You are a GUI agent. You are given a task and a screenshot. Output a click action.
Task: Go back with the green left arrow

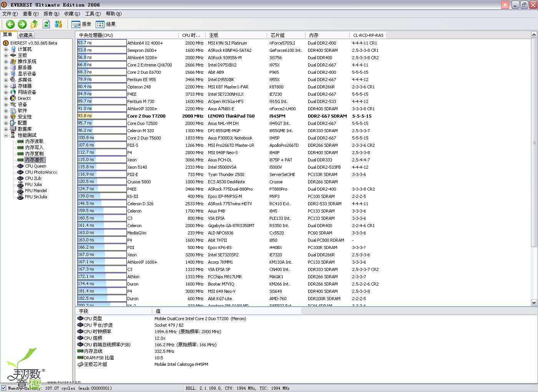[x=10, y=24]
